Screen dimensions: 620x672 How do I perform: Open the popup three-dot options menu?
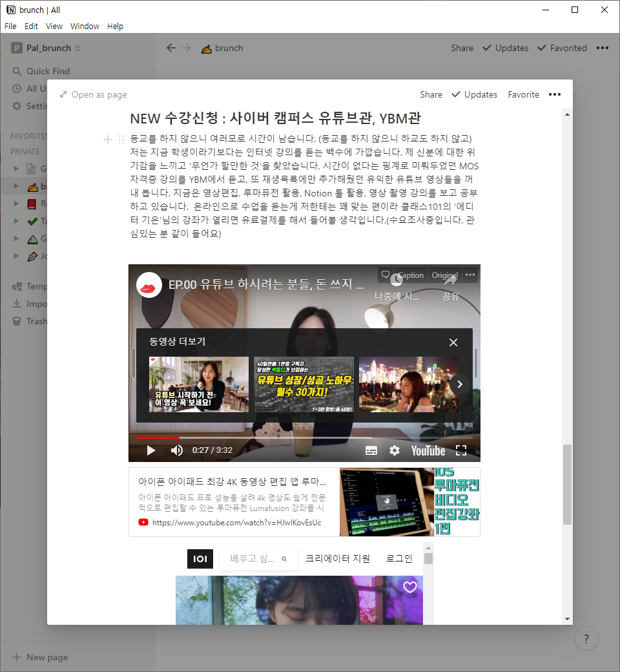tap(555, 95)
